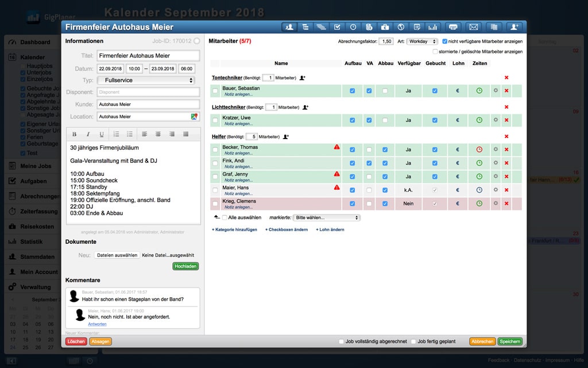
Task: Expand the 'Bitte wählen...' markierte dropdown
Action: click(326, 218)
